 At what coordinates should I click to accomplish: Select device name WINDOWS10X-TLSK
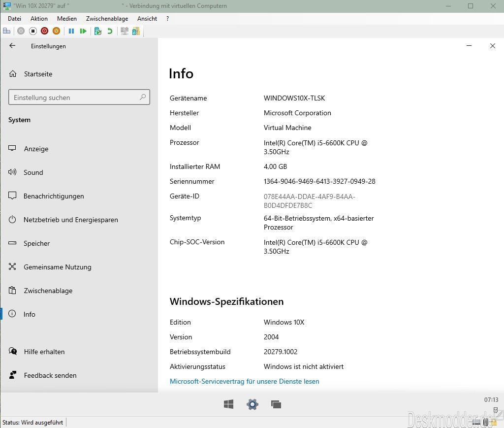294,98
